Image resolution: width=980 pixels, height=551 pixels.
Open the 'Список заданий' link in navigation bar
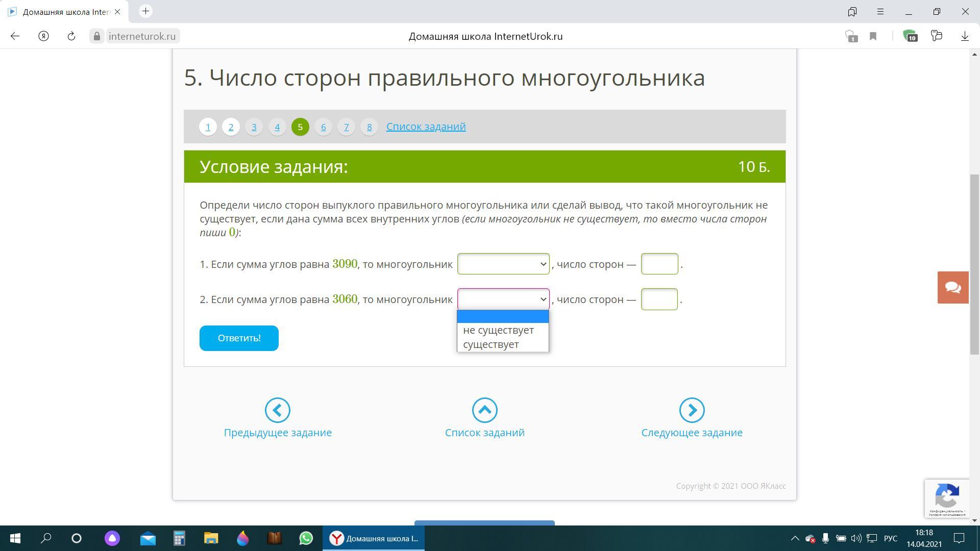[426, 127]
